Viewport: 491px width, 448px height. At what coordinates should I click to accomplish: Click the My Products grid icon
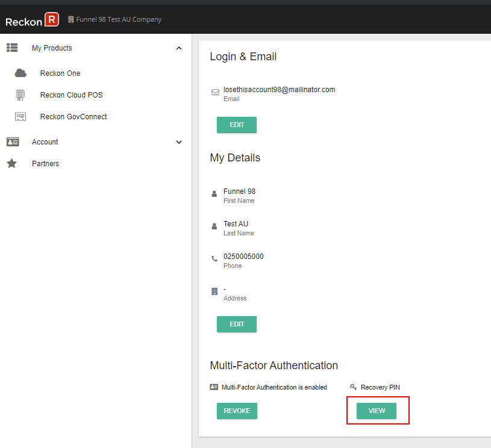[x=12, y=48]
